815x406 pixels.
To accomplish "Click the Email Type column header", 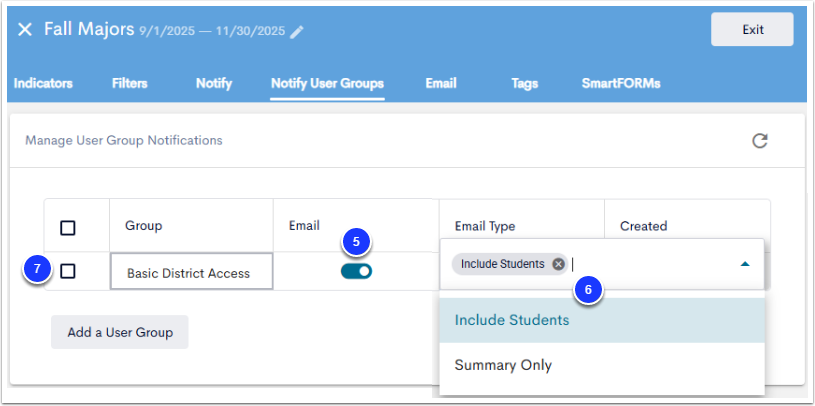I will pos(485,226).
